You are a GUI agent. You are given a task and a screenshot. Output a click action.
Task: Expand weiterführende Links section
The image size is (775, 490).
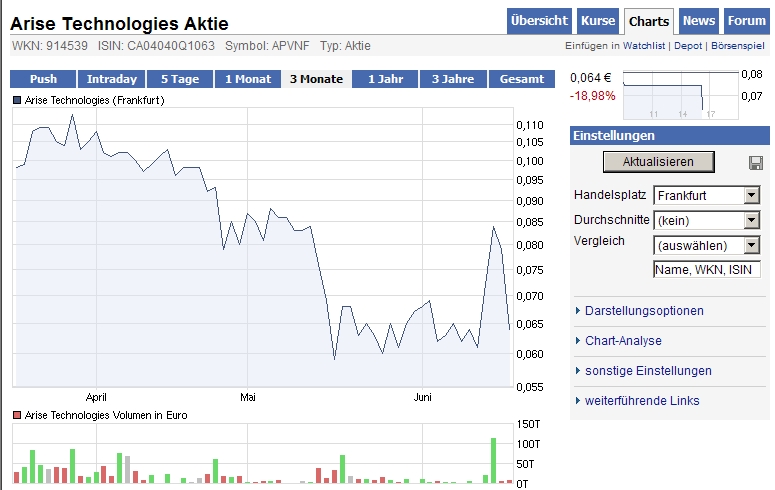(642, 401)
